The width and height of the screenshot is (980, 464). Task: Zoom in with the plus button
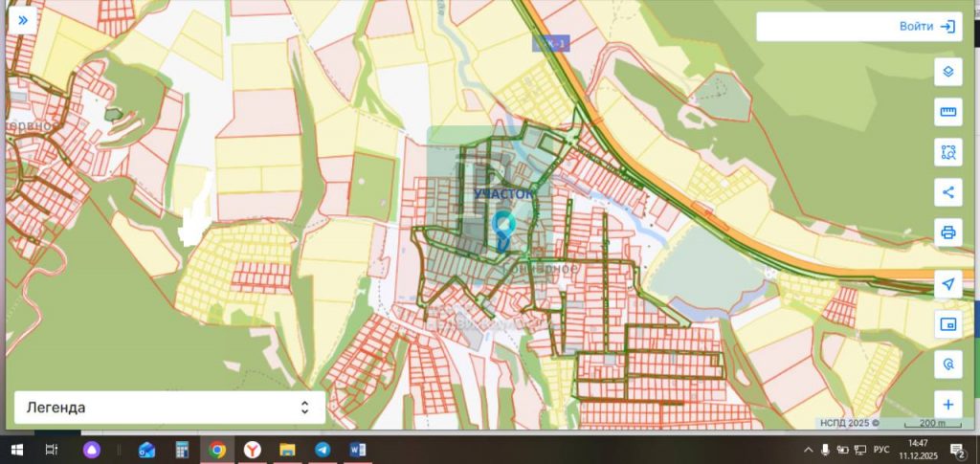(947, 405)
